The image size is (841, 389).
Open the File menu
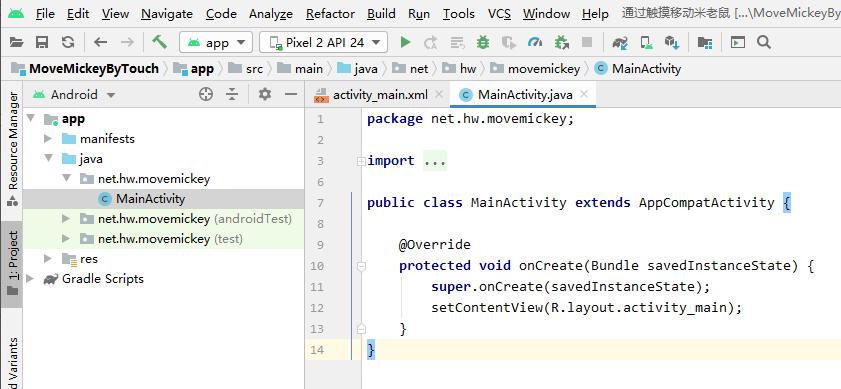[45, 13]
